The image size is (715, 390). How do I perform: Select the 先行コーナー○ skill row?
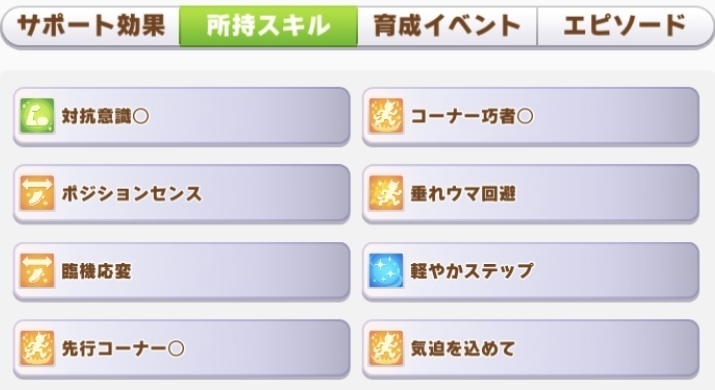coord(181,349)
